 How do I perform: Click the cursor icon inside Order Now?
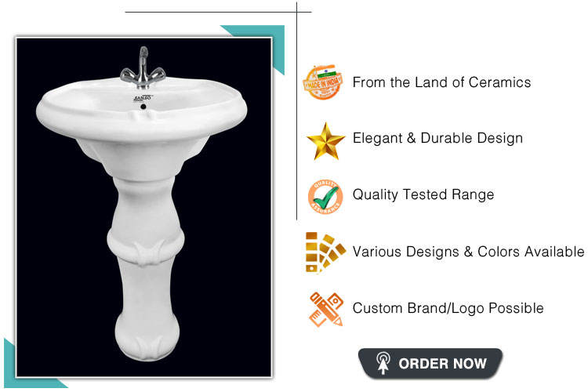click(383, 363)
